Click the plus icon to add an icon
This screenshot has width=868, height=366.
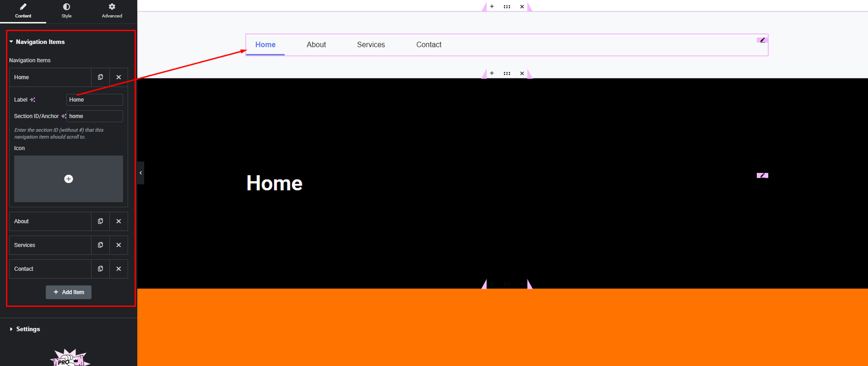[x=68, y=179]
